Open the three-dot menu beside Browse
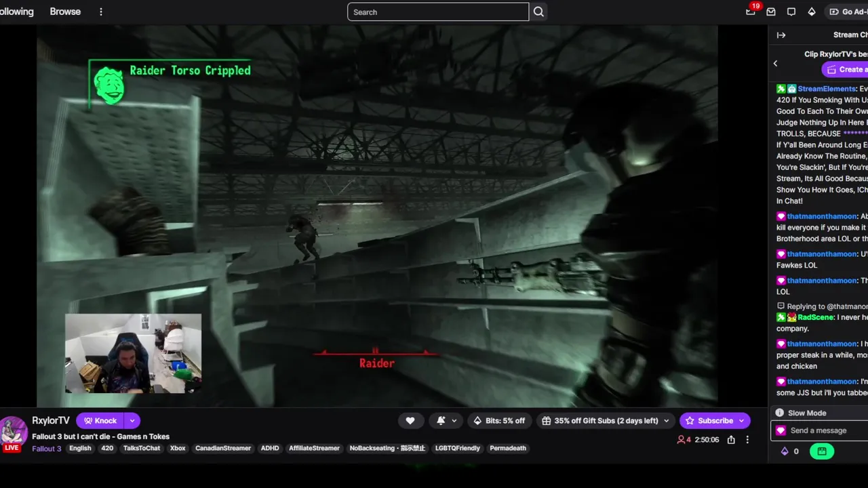Viewport: 868px width, 488px height. (101, 12)
